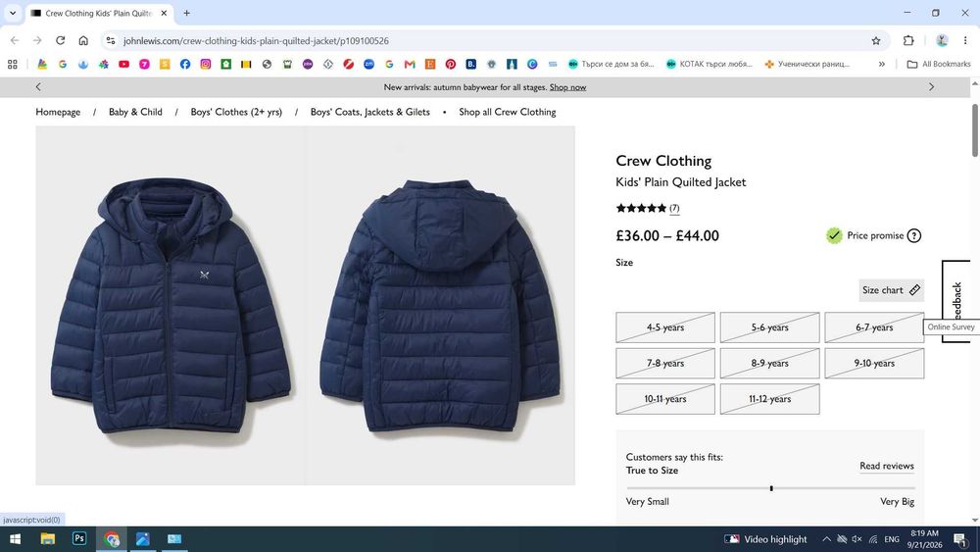This screenshot has height=552, width=980.
Task: Open the notification center icon
Action: 960,539
